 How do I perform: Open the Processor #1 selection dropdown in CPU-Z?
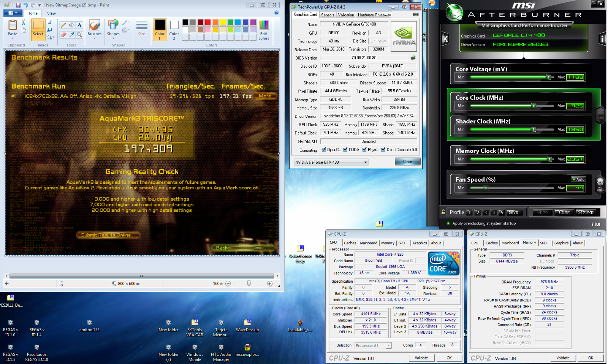click(x=388, y=345)
